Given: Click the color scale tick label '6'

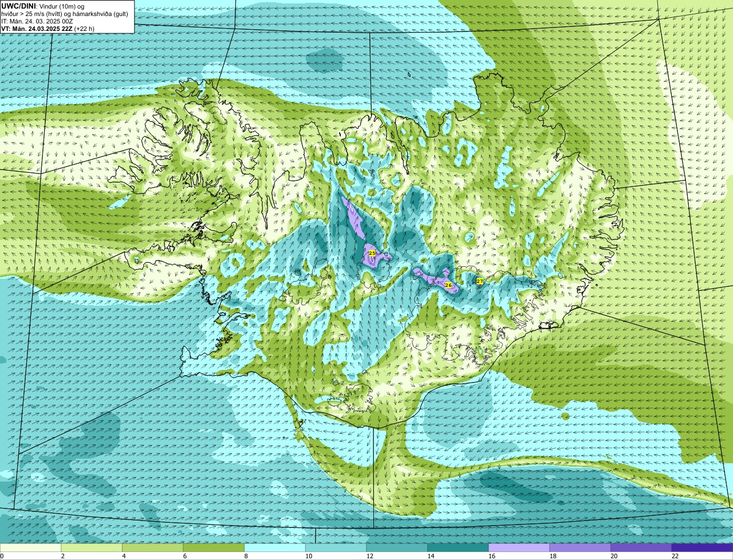Looking at the screenshot, I should click(x=184, y=556).
